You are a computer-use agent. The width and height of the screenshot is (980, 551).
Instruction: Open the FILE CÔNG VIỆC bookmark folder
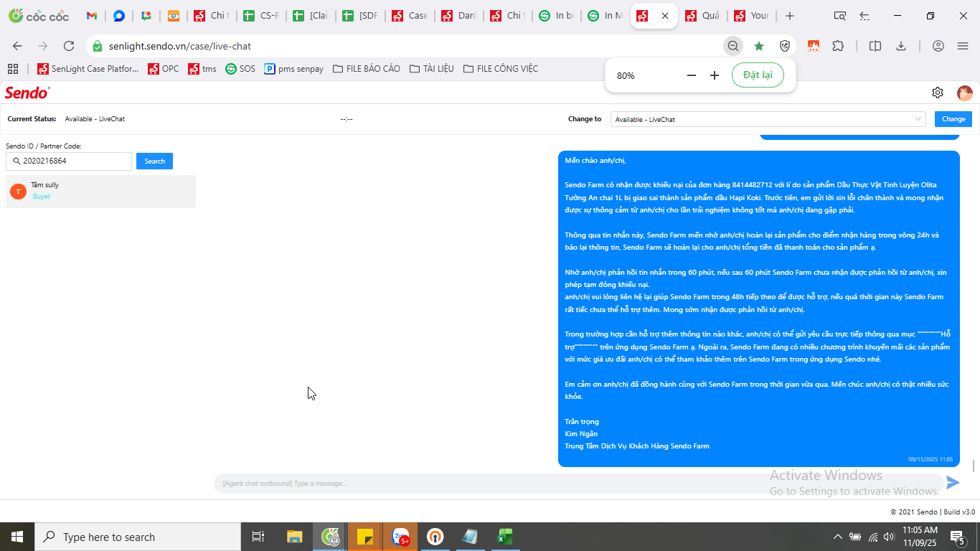pyautogui.click(x=501, y=69)
